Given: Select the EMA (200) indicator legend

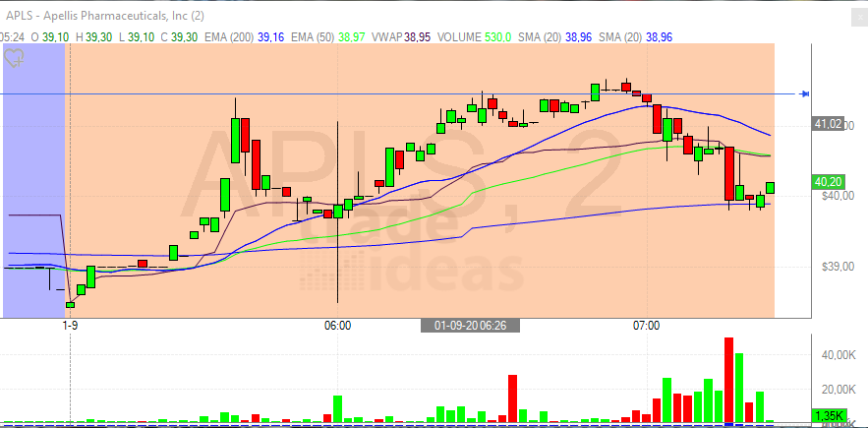Looking at the screenshot, I should click(x=245, y=37).
